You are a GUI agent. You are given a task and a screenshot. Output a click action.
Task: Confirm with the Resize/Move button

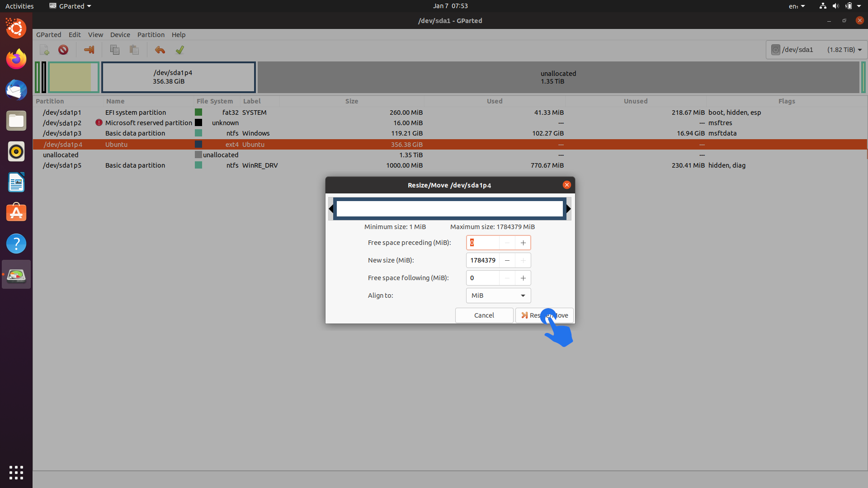point(544,315)
